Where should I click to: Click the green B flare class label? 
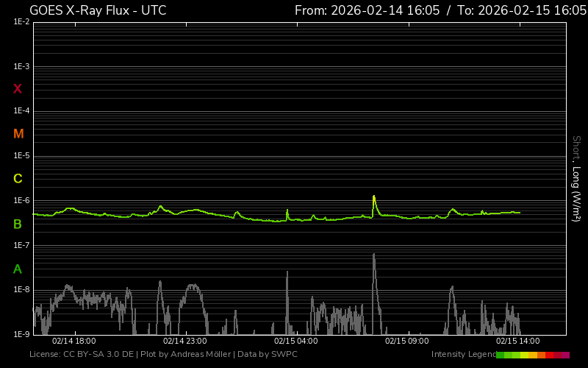tap(18, 224)
